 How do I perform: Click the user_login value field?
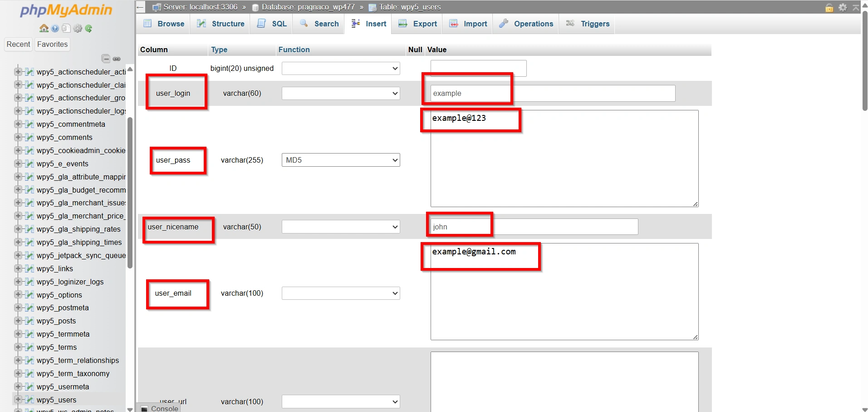click(553, 93)
